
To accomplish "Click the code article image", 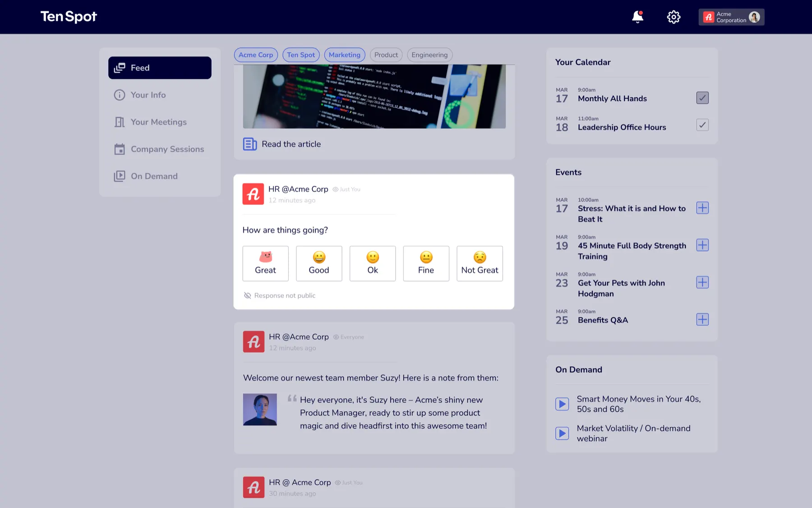I will click(x=374, y=96).
